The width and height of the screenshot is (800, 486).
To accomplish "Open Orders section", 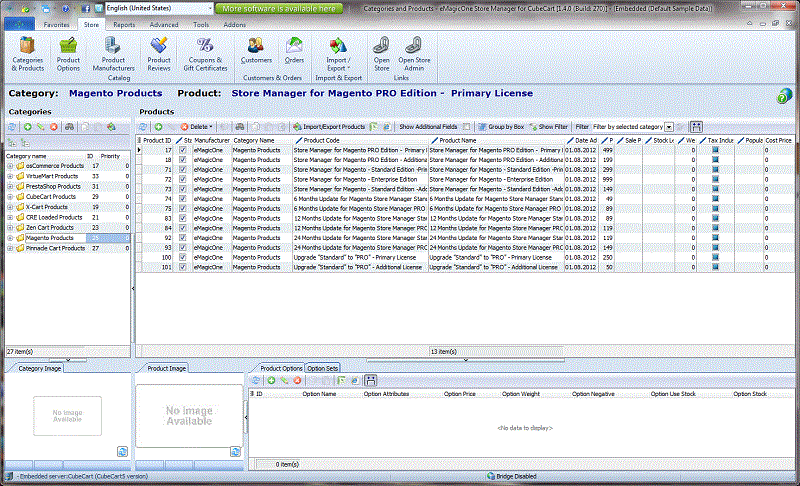I will (x=294, y=50).
